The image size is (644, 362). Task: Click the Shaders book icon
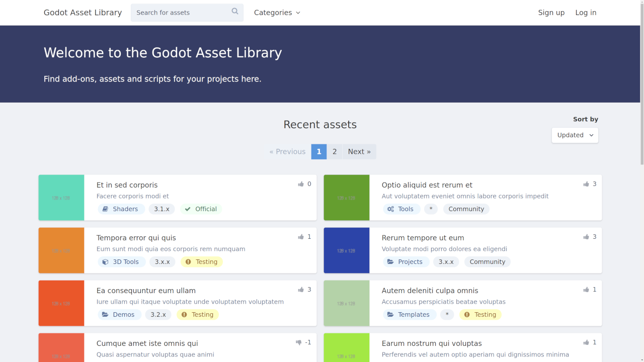(105, 209)
